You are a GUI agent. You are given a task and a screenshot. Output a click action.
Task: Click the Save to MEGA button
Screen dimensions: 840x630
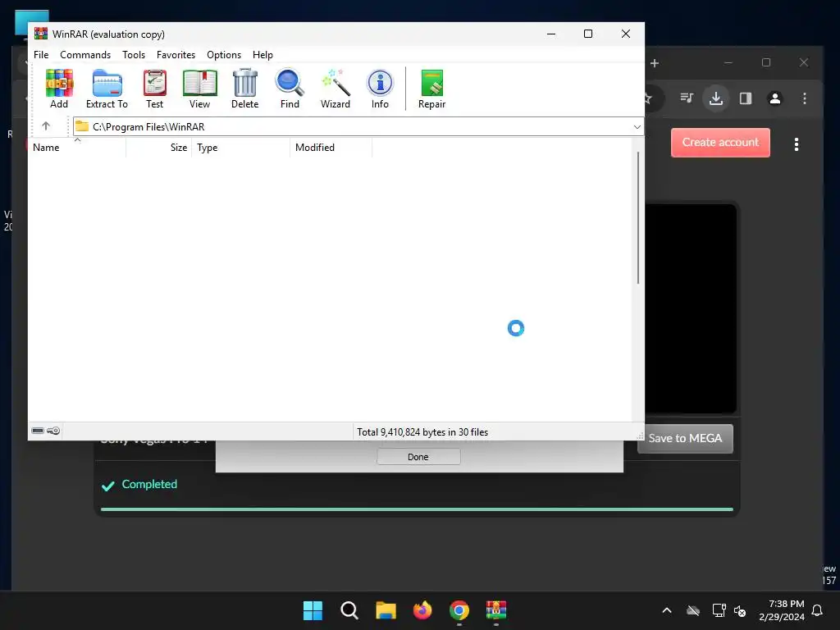[685, 439]
